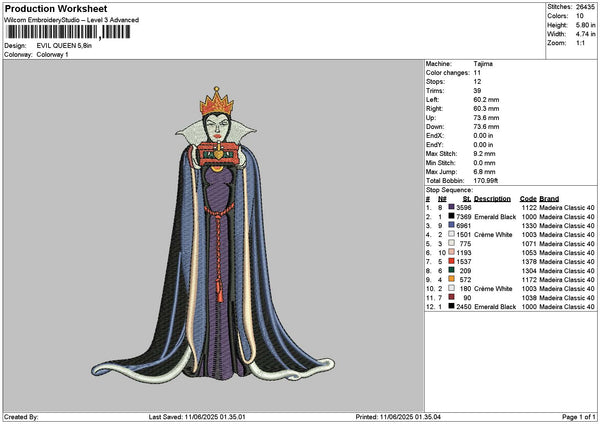Click the 'Created By:' footer label
This screenshot has width=600, height=424.
[x=21, y=417]
